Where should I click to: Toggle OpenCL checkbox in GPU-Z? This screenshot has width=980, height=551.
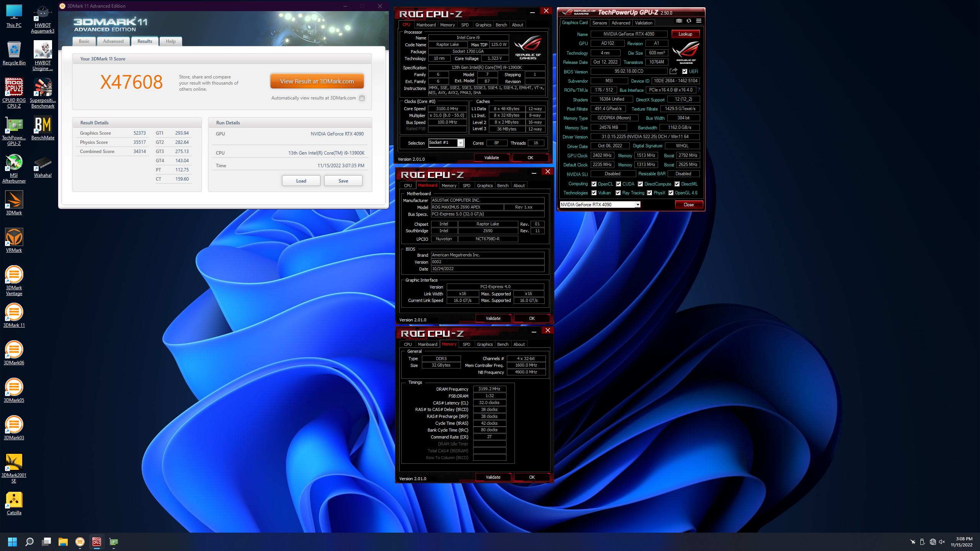(594, 184)
